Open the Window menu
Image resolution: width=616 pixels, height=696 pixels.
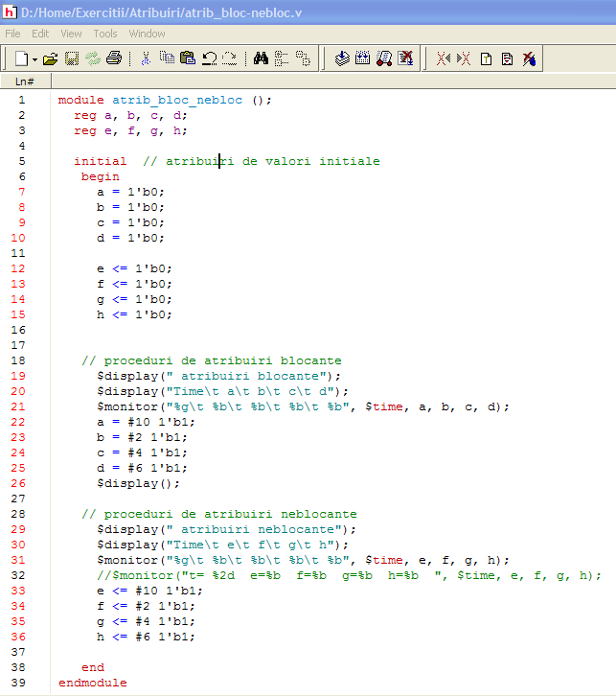[x=147, y=34]
